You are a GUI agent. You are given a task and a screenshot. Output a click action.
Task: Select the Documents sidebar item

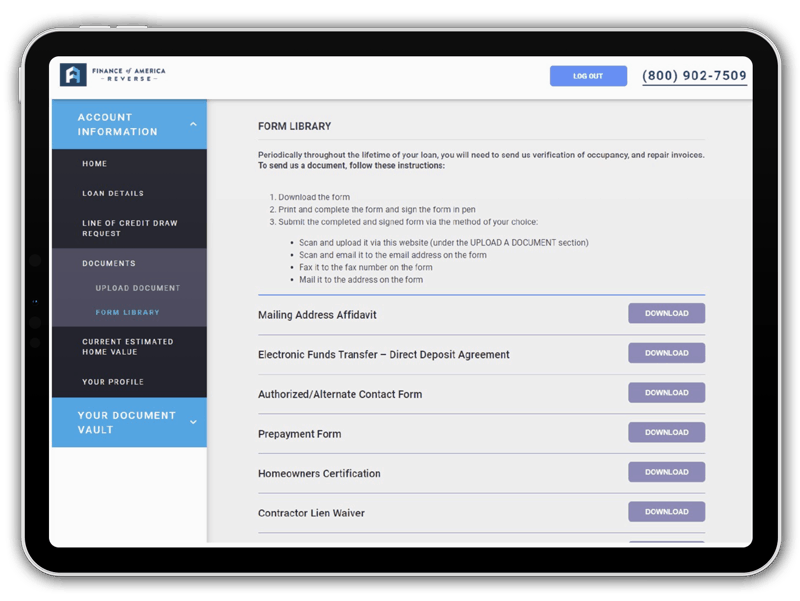109,263
